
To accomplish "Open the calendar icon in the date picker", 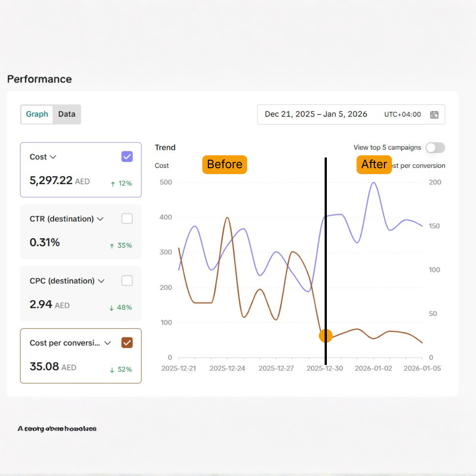I will pos(434,114).
